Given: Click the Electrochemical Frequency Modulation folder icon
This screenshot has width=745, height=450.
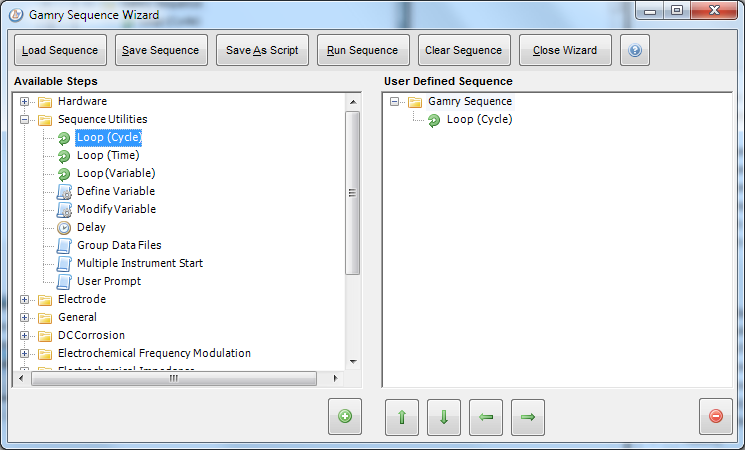Looking at the screenshot, I should (x=45, y=354).
